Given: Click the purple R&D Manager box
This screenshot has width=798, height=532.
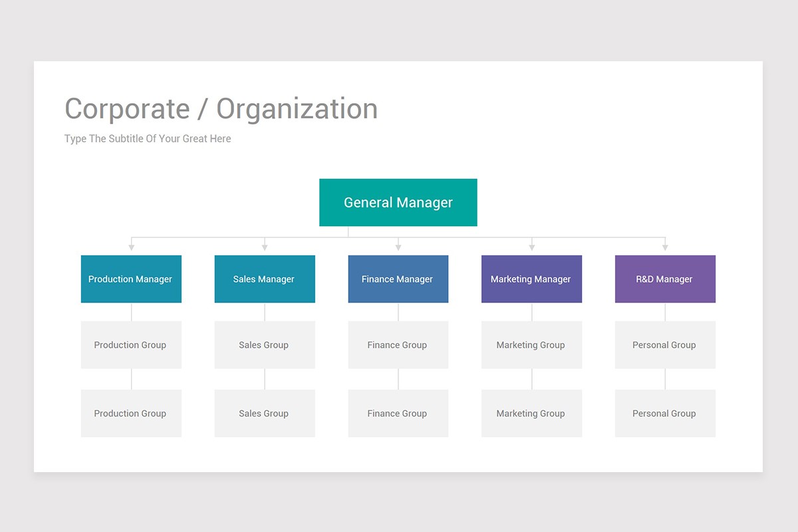Looking at the screenshot, I should coord(665,279).
